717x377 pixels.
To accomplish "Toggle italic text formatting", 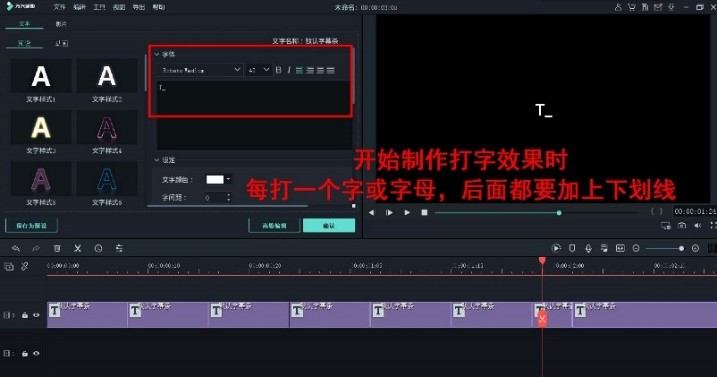I will [x=289, y=70].
